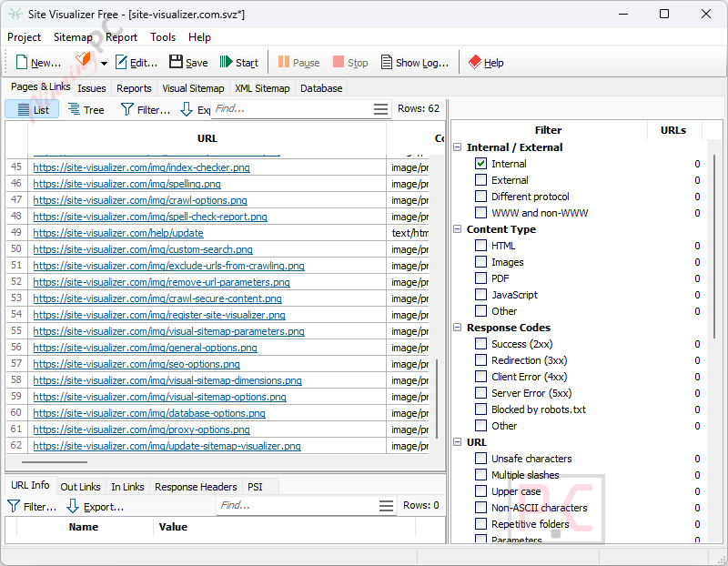Open the dropdown arrow beside Open icon

click(104, 63)
